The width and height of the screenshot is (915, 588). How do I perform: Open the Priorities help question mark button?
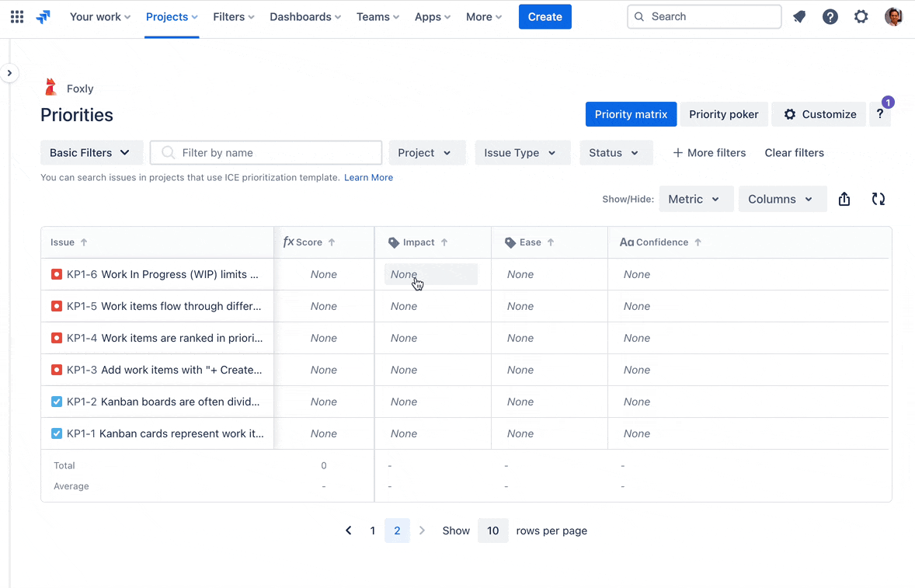(x=880, y=114)
